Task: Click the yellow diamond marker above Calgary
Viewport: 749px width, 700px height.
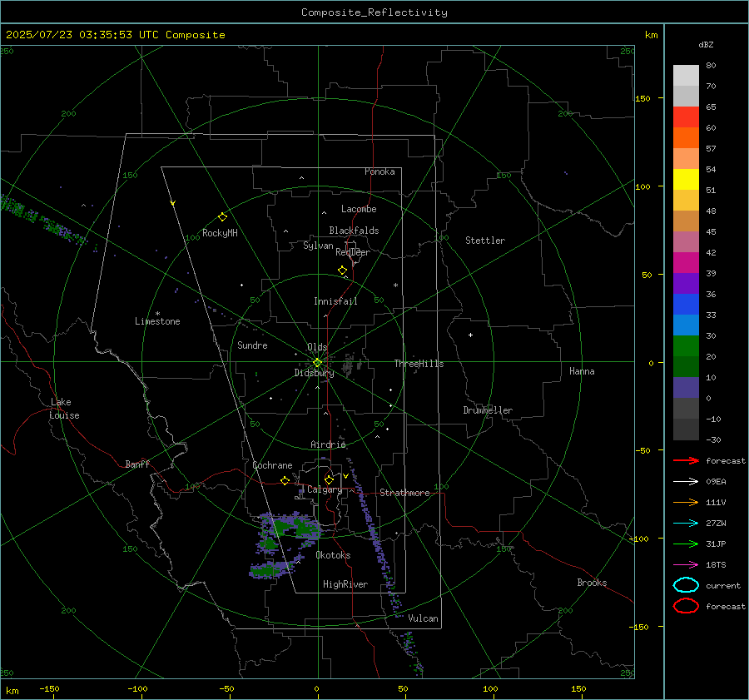Action: point(329,479)
